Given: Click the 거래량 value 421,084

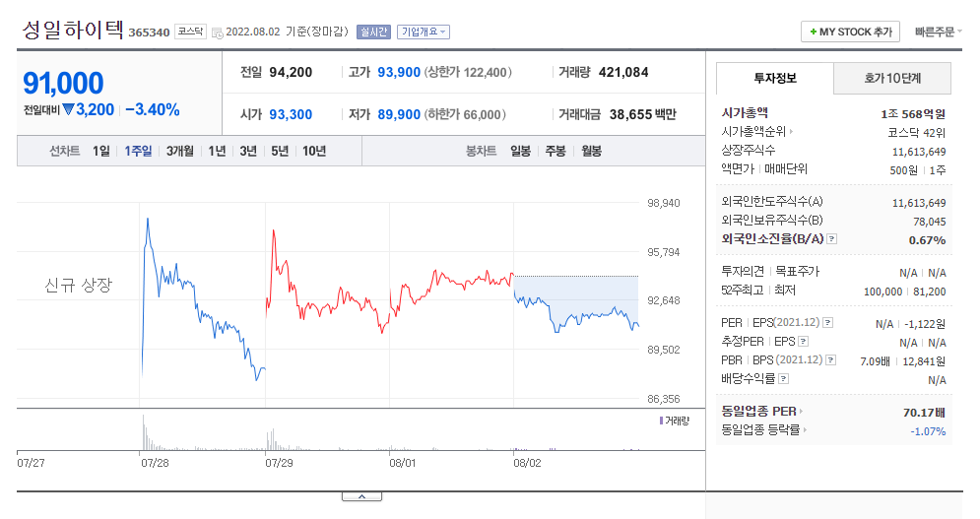Looking at the screenshot, I should point(623,73).
